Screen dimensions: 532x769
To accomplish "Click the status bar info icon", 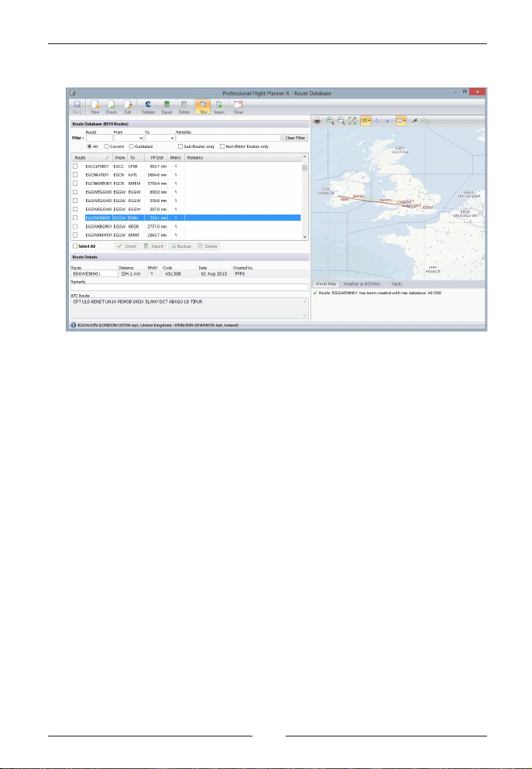I will pyautogui.click(x=73, y=325).
